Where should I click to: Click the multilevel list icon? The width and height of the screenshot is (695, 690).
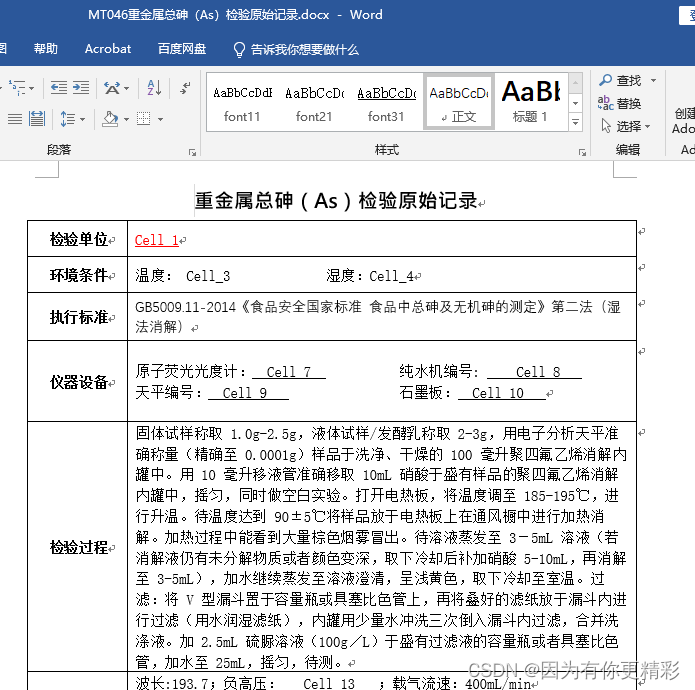[x=18, y=88]
